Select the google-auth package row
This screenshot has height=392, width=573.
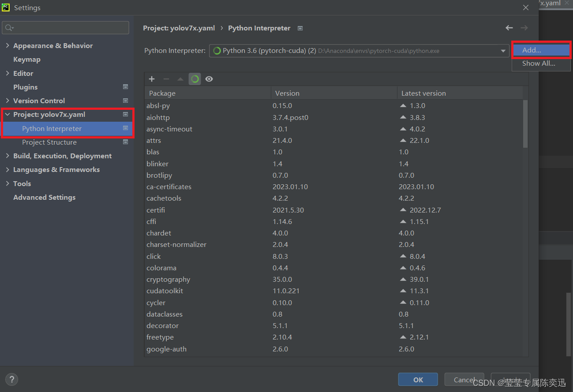pyautogui.click(x=334, y=349)
